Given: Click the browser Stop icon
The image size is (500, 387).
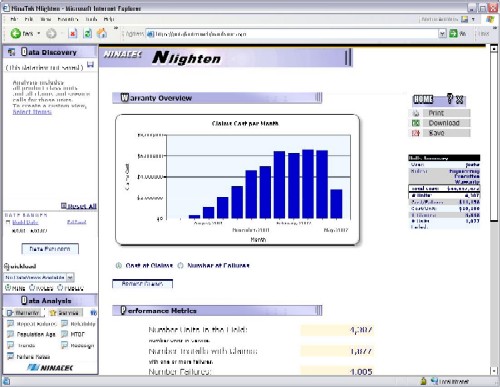Looking at the screenshot, I should click(x=73, y=33).
